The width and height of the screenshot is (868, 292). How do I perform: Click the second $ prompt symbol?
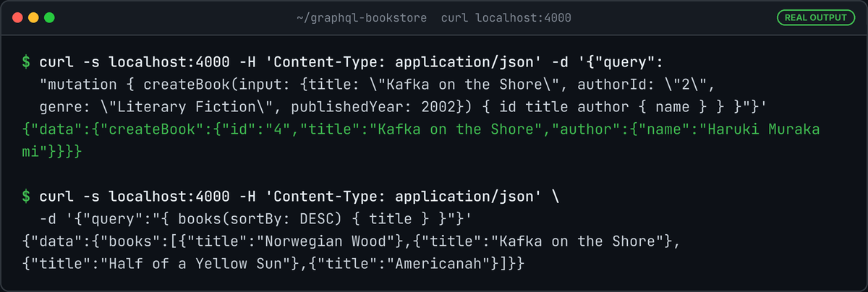[x=27, y=196]
